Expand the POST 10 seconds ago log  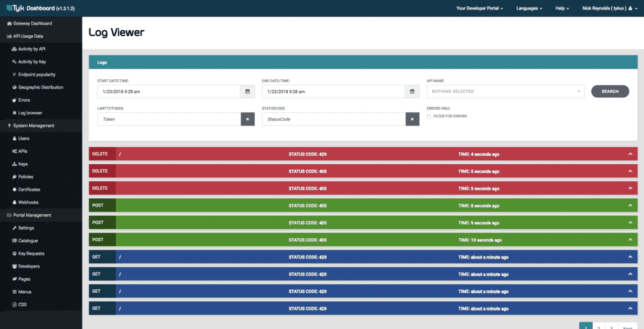point(630,240)
